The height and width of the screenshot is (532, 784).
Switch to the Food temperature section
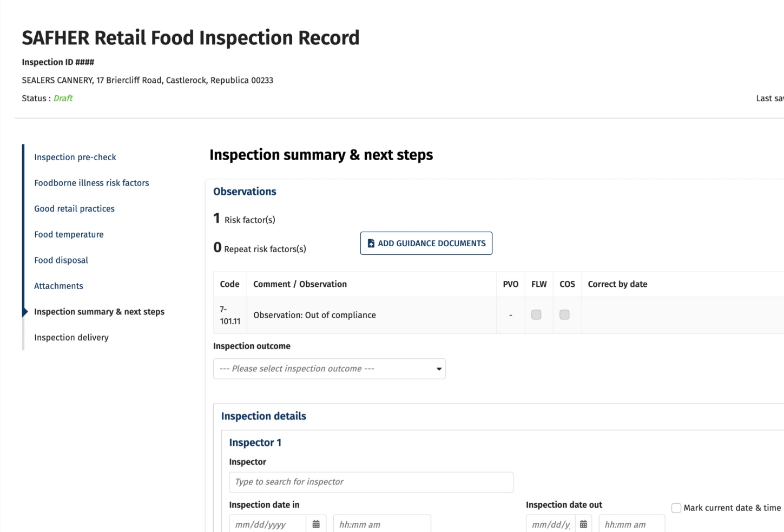tap(69, 234)
